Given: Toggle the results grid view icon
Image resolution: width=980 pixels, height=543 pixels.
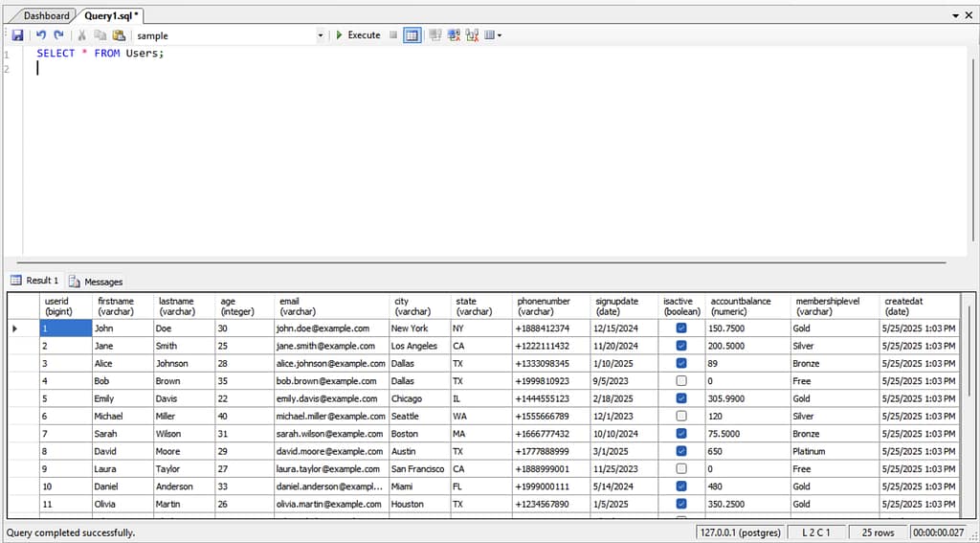Looking at the screenshot, I should 412,35.
